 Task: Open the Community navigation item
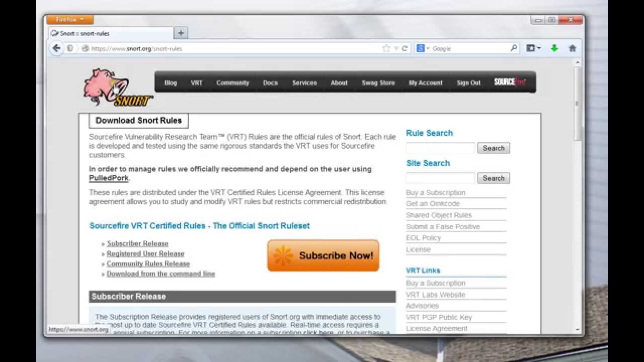point(232,83)
